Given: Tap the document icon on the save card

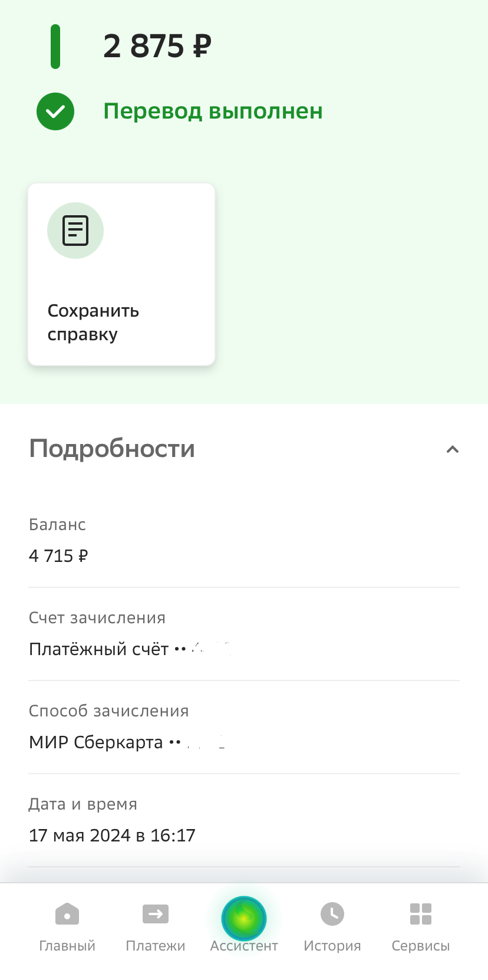Looking at the screenshot, I should click(x=75, y=231).
